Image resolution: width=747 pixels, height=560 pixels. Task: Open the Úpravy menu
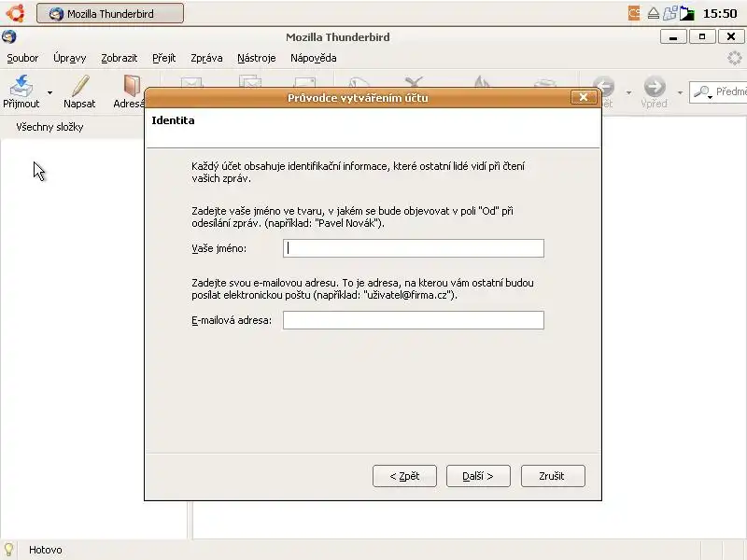point(69,58)
